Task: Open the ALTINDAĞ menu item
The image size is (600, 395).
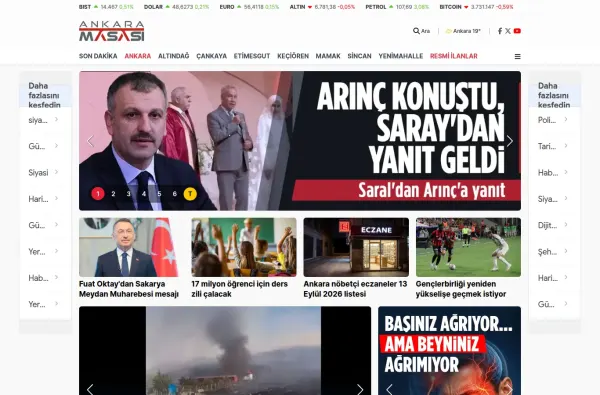Action: click(x=174, y=56)
